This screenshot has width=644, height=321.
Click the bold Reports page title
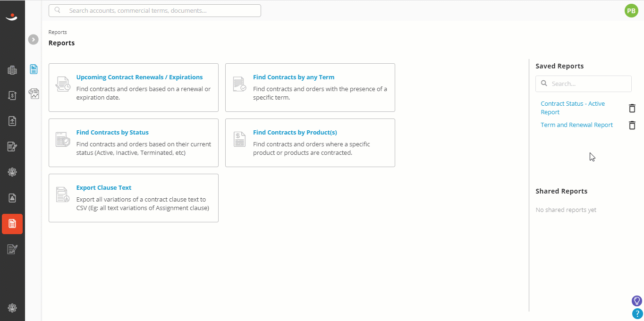tap(61, 43)
